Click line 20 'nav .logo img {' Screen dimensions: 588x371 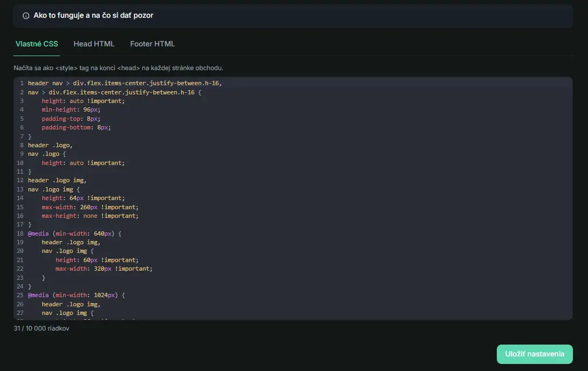tap(67, 251)
